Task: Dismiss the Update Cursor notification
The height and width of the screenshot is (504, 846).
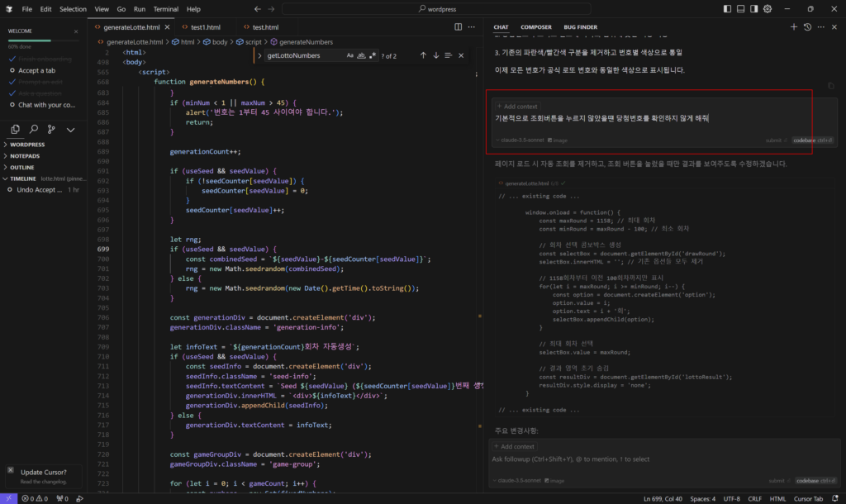Action: tap(10, 471)
